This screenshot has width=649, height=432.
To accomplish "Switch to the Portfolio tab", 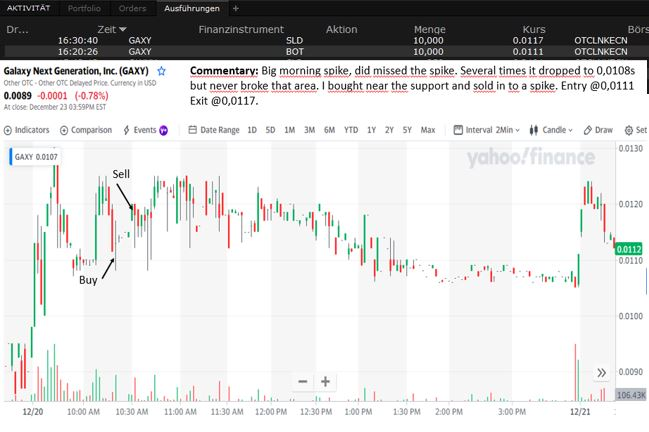I will point(84,8).
